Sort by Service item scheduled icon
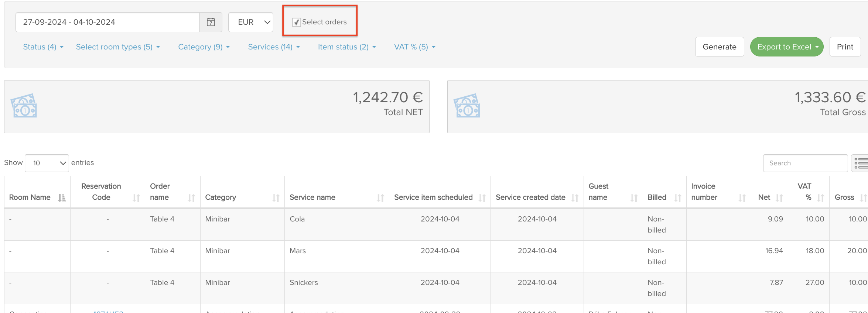The width and height of the screenshot is (868, 313). 482,198
